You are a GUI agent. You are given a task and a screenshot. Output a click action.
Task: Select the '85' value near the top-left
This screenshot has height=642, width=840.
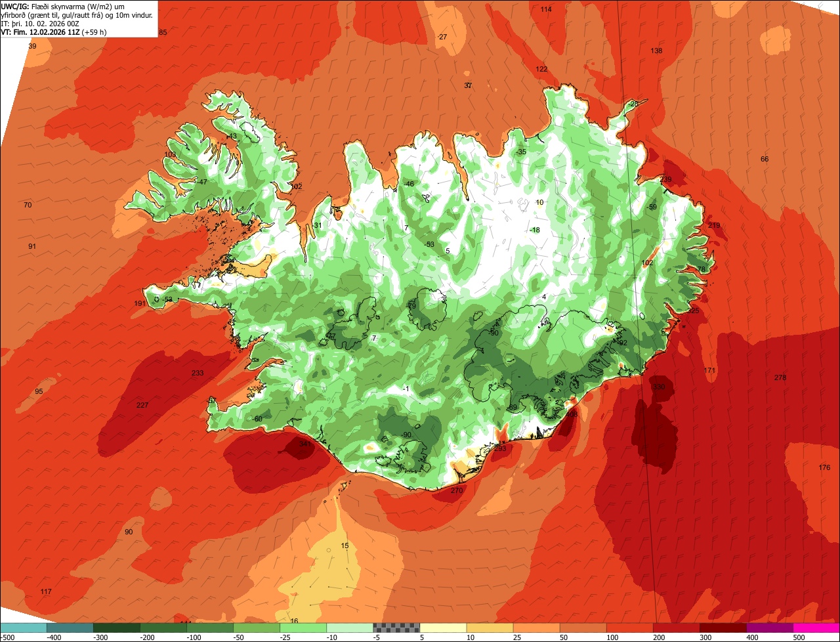click(x=163, y=32)
